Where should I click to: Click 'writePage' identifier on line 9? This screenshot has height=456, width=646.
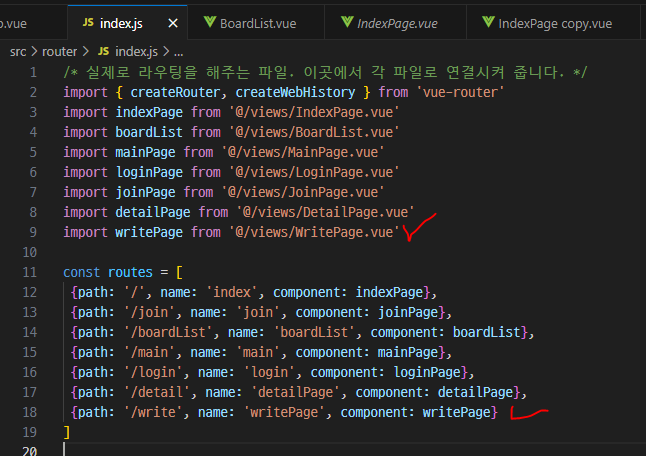tap(149, 232)
